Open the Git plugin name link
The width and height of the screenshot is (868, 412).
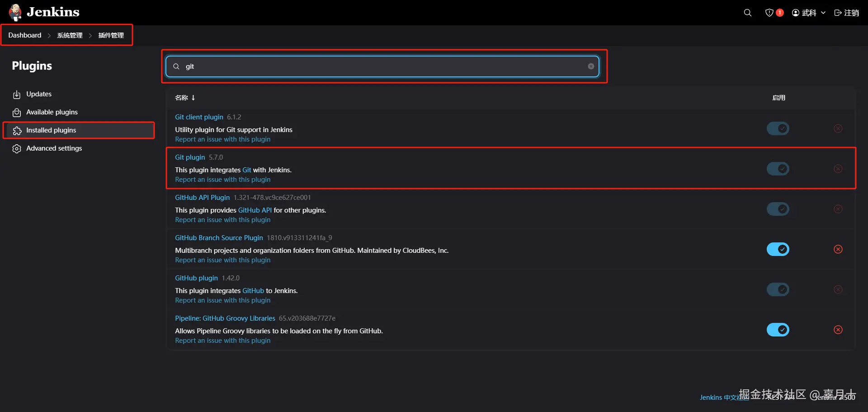[190, 157]
